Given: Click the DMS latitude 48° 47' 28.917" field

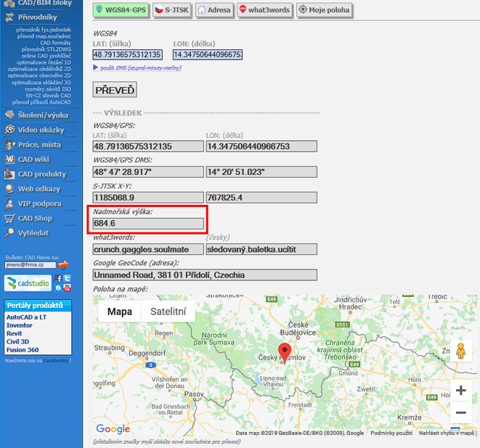Looking at the screenshot, I should coord(148,172).
